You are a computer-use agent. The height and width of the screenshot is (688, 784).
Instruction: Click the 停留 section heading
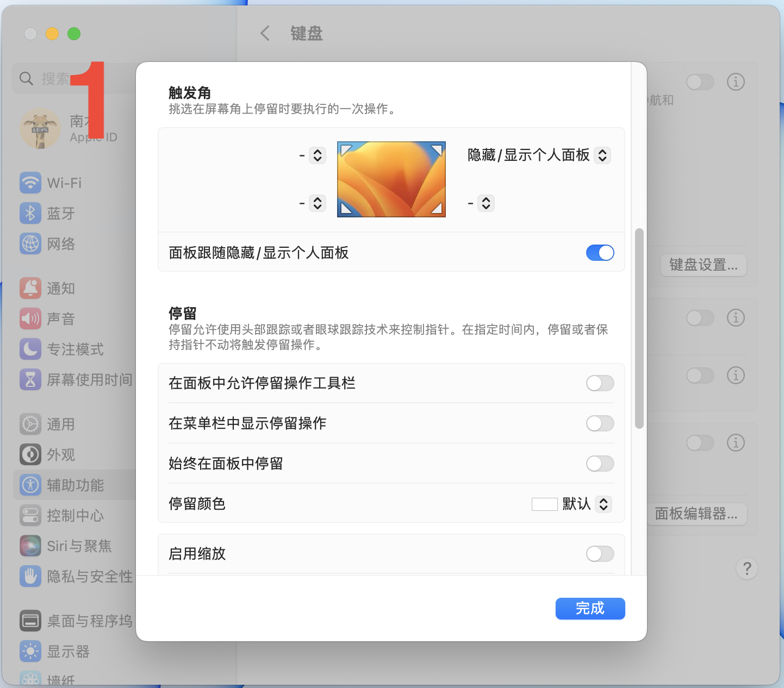coord(183,314)
